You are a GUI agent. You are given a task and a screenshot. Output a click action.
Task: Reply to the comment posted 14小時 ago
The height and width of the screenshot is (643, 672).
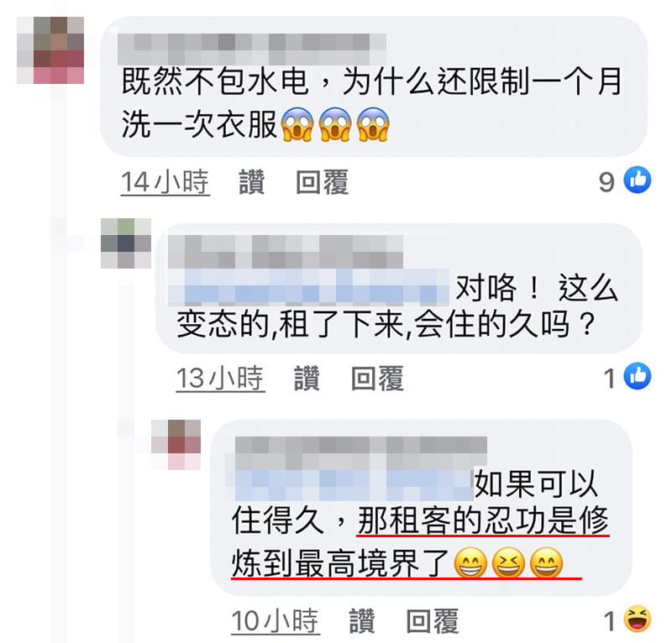(322, 182)
